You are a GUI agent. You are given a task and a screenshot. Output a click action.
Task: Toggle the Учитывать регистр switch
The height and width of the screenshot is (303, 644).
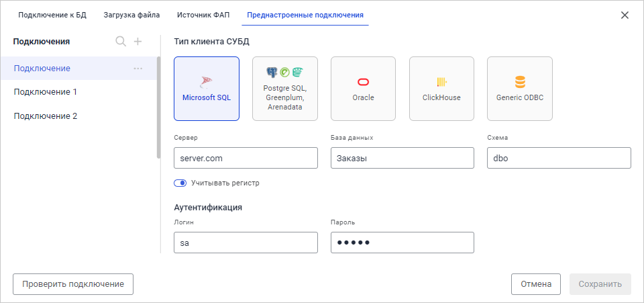coord(180,183)
